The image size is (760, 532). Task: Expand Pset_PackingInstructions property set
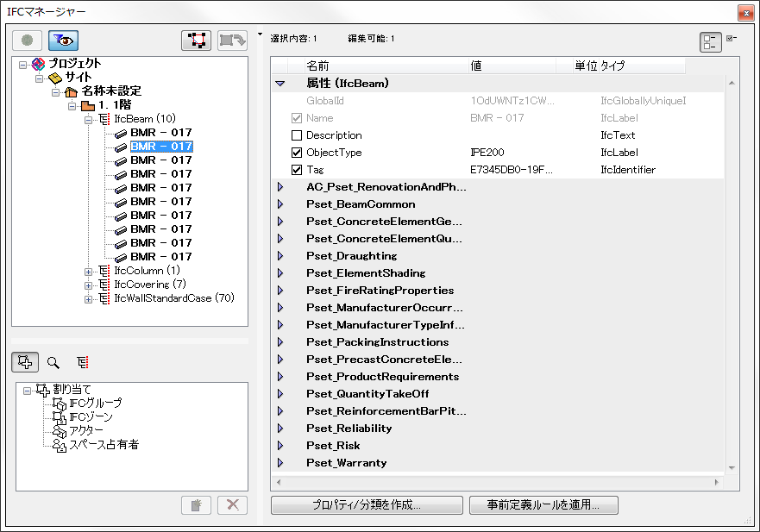pyautogui.click(x=280, y=342)
